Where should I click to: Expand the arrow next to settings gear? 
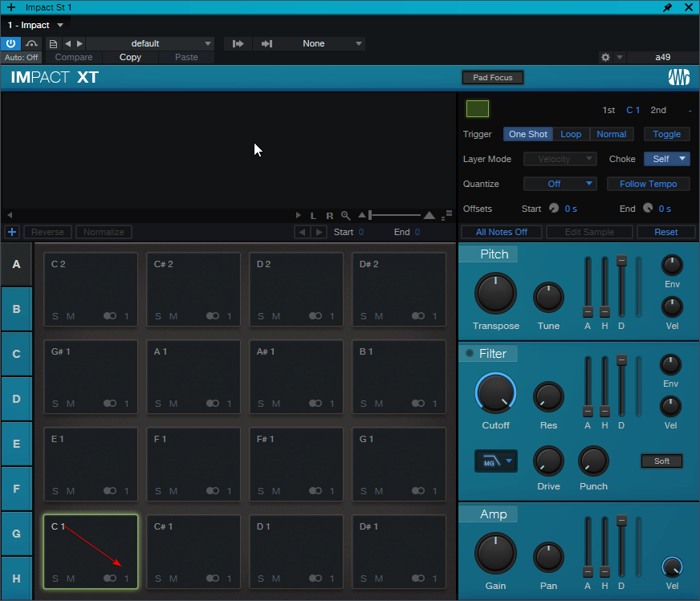(620, 57)
